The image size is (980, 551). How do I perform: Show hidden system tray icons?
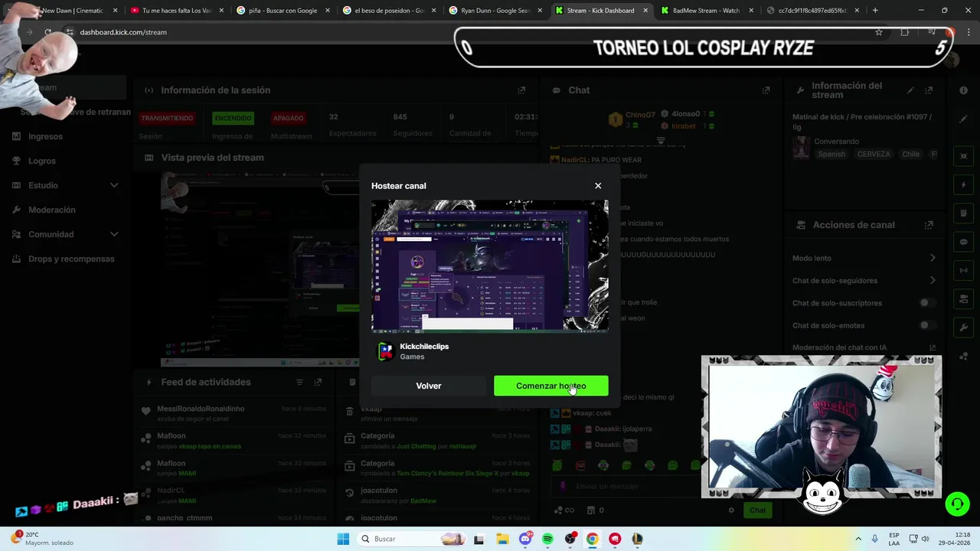pyautogui.click(x=857, y=539)
